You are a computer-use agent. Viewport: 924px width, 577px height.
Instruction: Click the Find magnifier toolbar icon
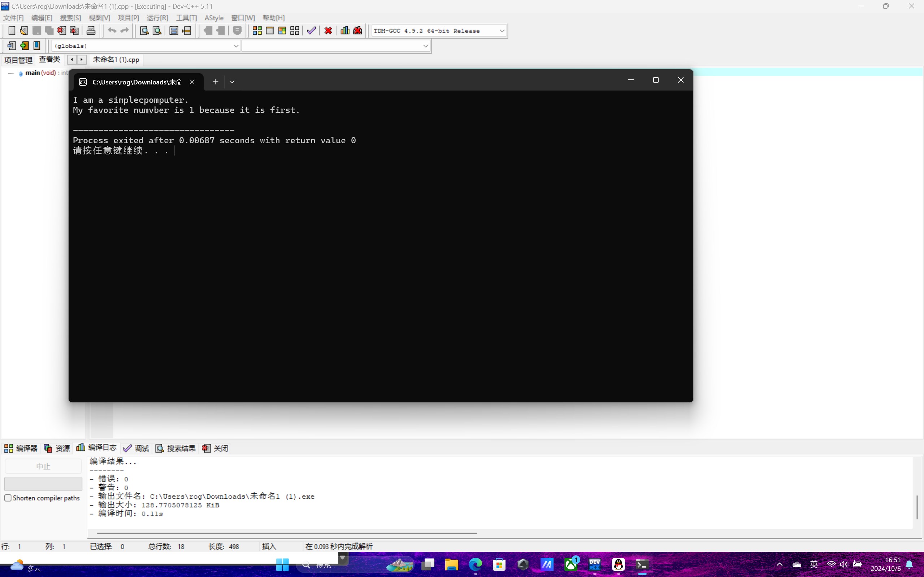(144, 31)
